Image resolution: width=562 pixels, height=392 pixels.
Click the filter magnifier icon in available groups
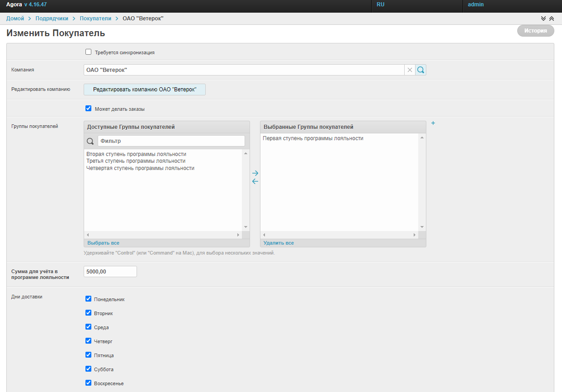(90, 141)
